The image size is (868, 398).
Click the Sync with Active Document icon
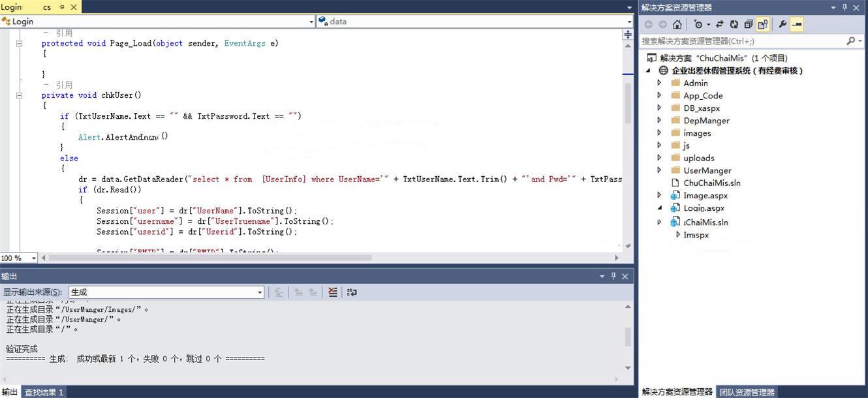tap(719, 24)
